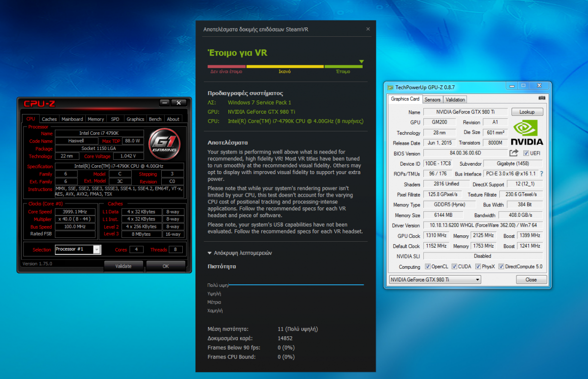Toggle the CUDA computing checkbox
The width and height of the screenshot is (588, 379).
454,267
